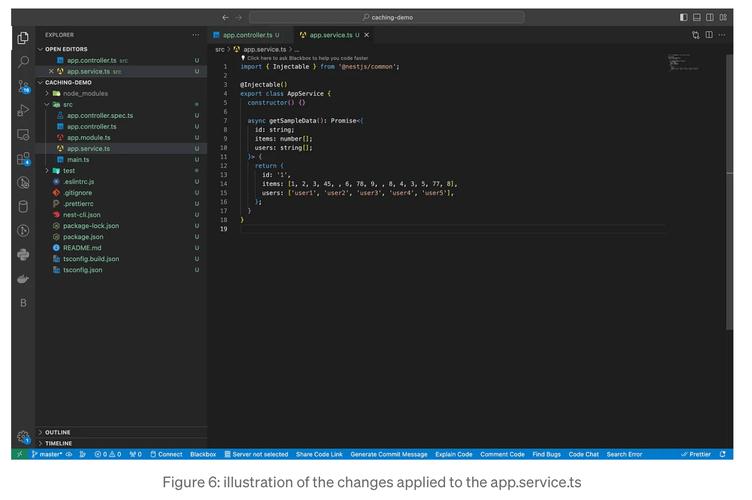This screenshot has width=752, height=500.
Task: Toggle the bottom panel visibility
Action: (x=697, y=17)
